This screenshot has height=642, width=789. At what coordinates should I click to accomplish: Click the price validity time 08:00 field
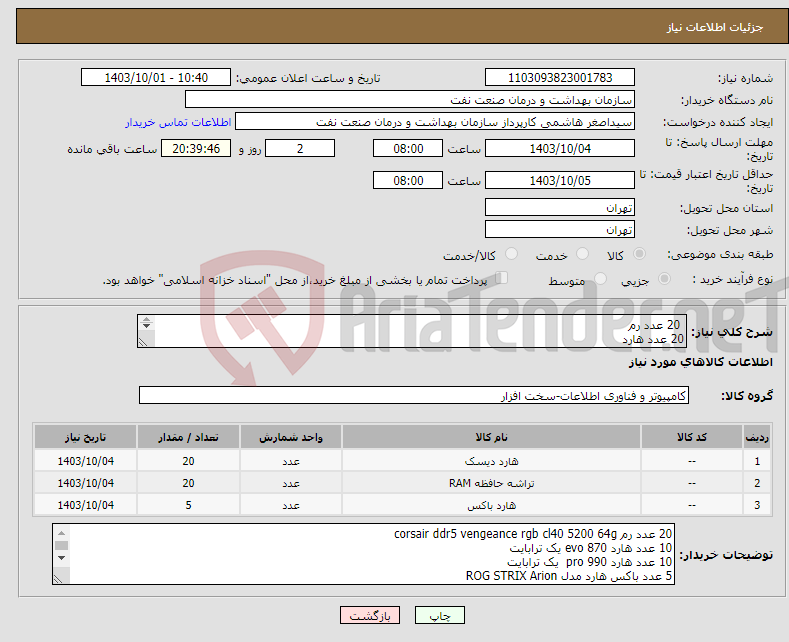(408, 180)
